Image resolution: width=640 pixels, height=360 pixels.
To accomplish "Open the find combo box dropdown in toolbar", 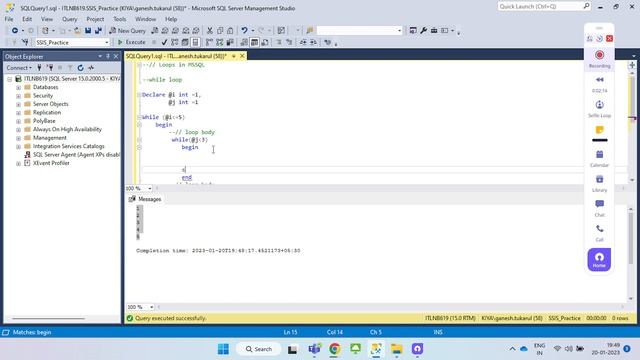I will point(399,31).
